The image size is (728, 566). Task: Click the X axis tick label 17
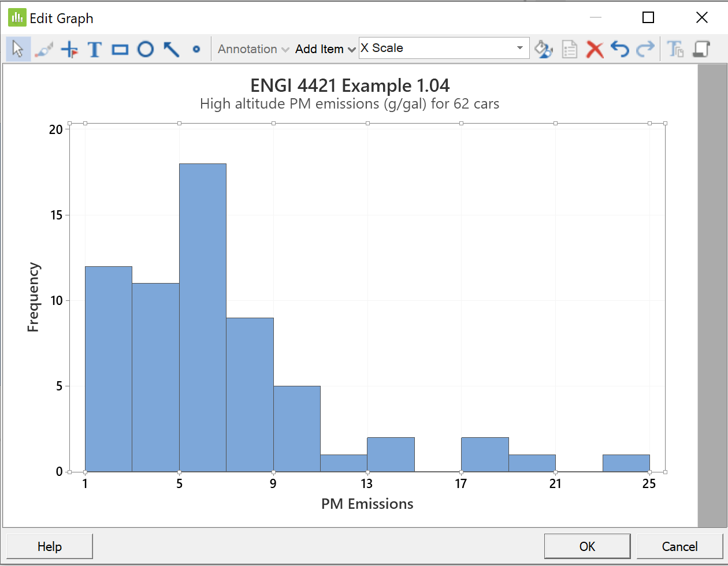point(461,483)
